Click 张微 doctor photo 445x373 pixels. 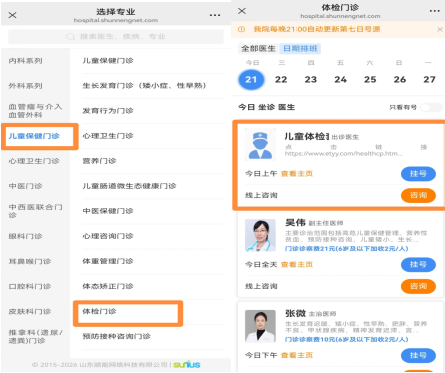[x=260, y=326]
